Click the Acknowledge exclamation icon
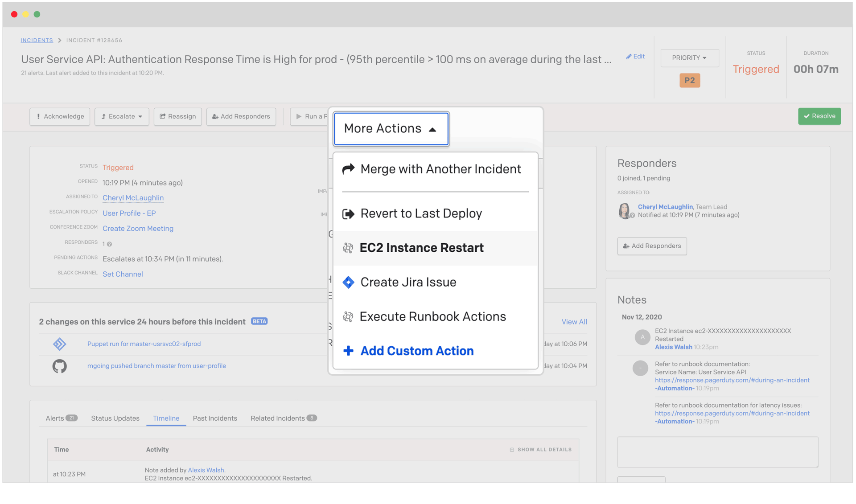Screen dimensions: 856x504 click(39, 116)
